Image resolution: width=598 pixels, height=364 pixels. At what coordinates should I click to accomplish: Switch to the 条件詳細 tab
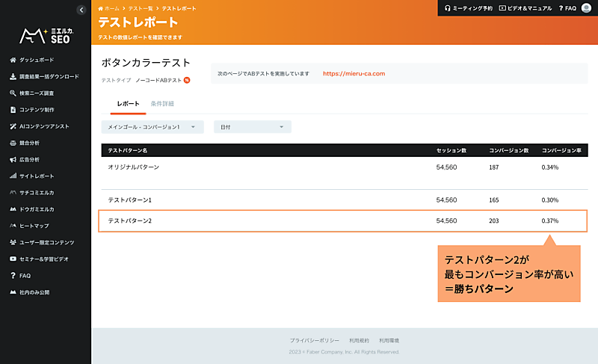click(162, 103)
